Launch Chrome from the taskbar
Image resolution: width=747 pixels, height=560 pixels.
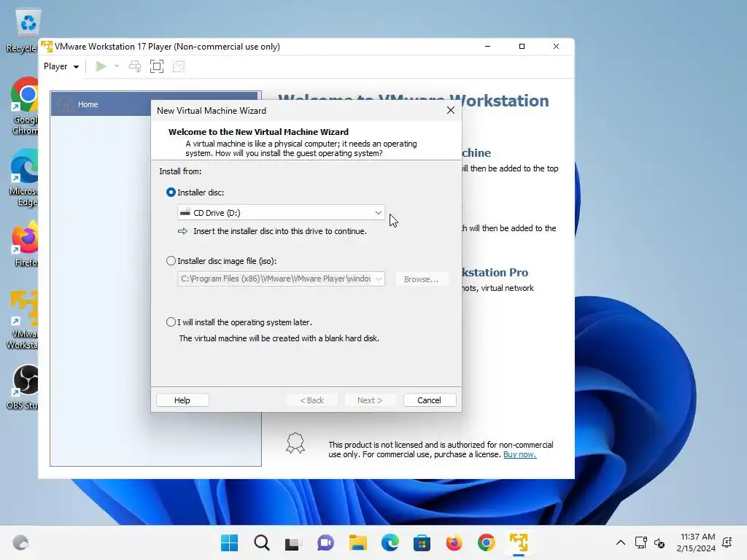487,542
